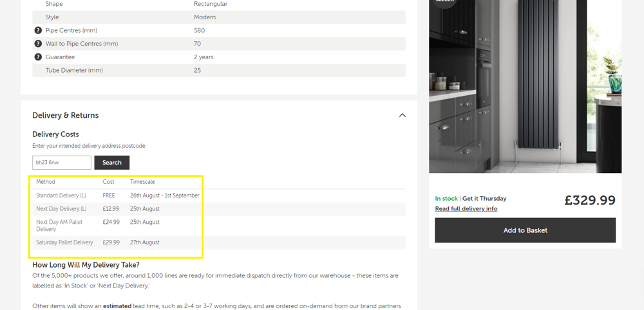This screenshot has height=310, width=644.
Task: Click the help icon beside Pipe Centres (mm)
Action: point(38,30)
